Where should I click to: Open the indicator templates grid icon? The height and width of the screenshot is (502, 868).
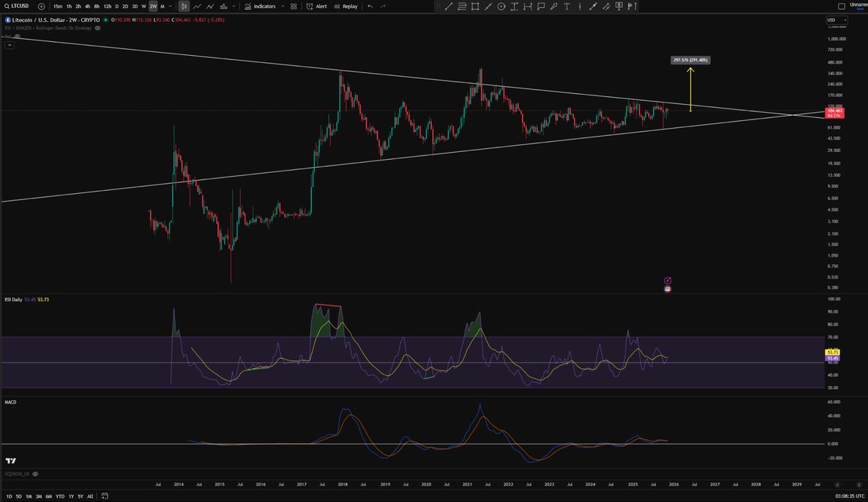294,7
